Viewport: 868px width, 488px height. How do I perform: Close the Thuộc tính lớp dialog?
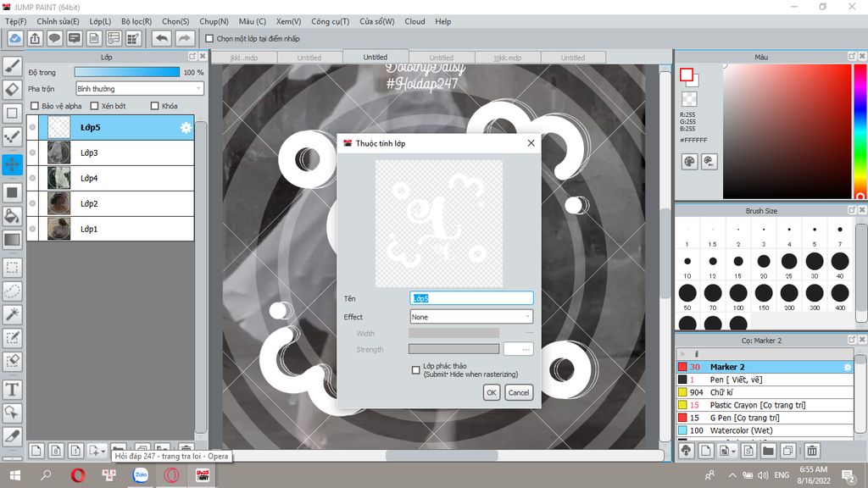coord(531,143)
